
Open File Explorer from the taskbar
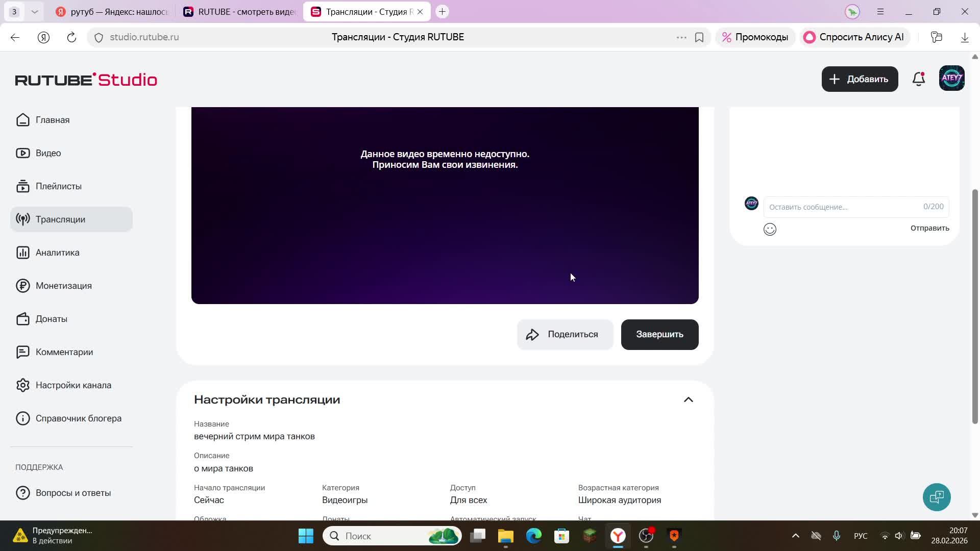505,536
